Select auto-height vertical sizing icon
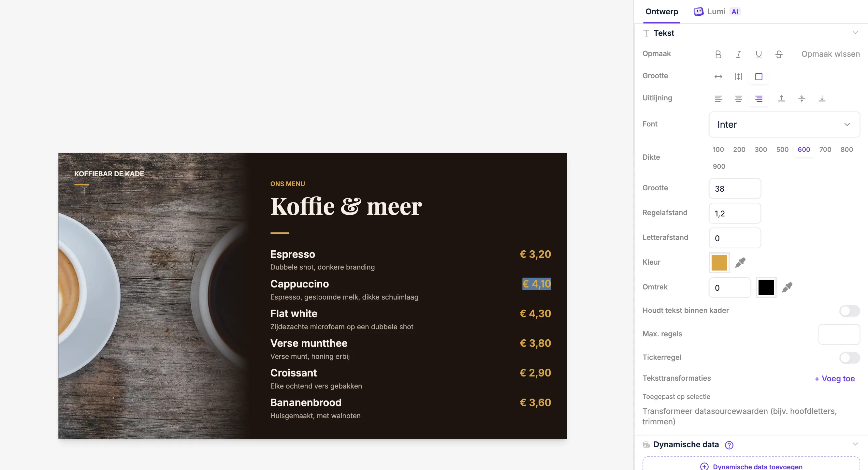Viewport: 868px width, 470px height. point(738,77)
